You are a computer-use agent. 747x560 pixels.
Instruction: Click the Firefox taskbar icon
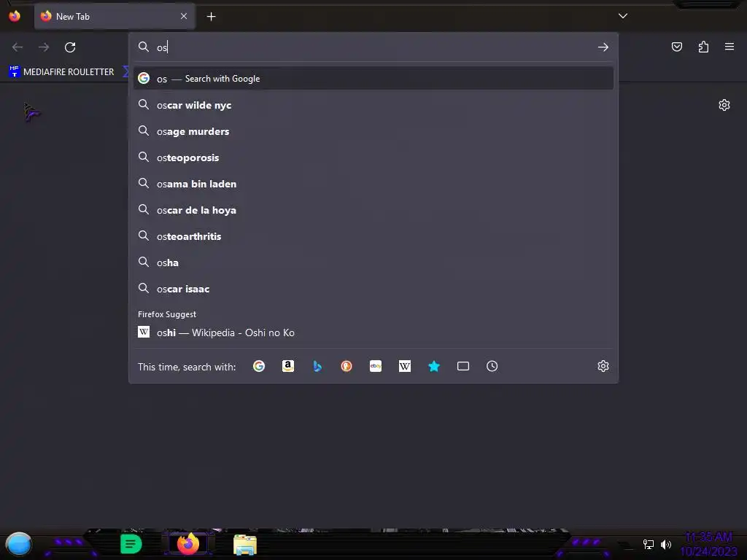click(188, 543)
